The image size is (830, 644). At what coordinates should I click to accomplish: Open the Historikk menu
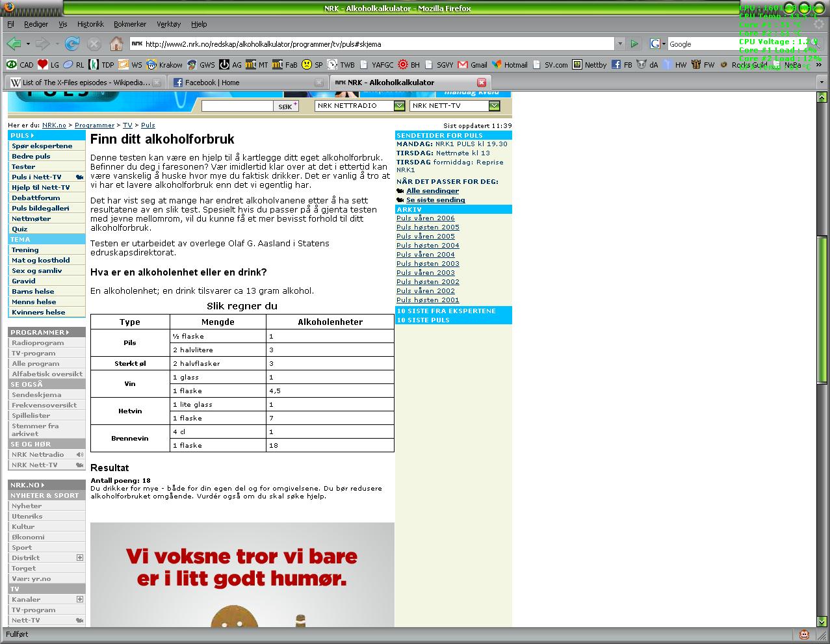click(x=90, y=24)
